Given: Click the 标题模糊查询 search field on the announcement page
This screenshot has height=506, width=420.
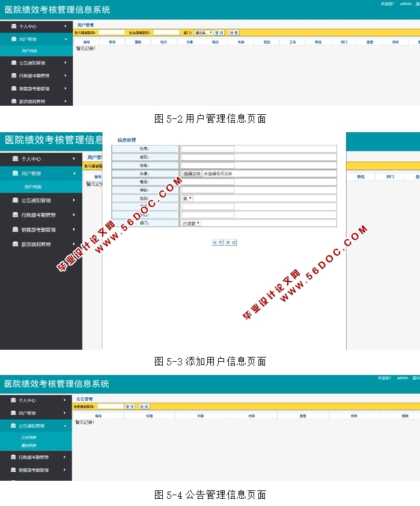Looking at the screenshot, I should click(x=109, y=406).
